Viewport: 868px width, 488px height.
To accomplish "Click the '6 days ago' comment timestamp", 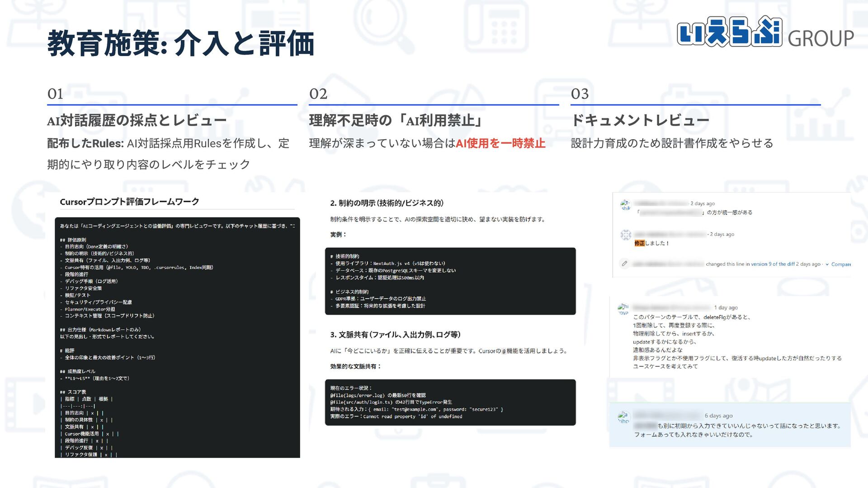I will pos(718,416).
